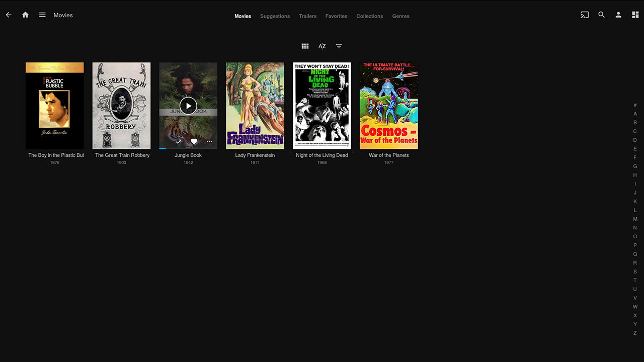Open the hamburger navigation menu

[x=42, y=15]
